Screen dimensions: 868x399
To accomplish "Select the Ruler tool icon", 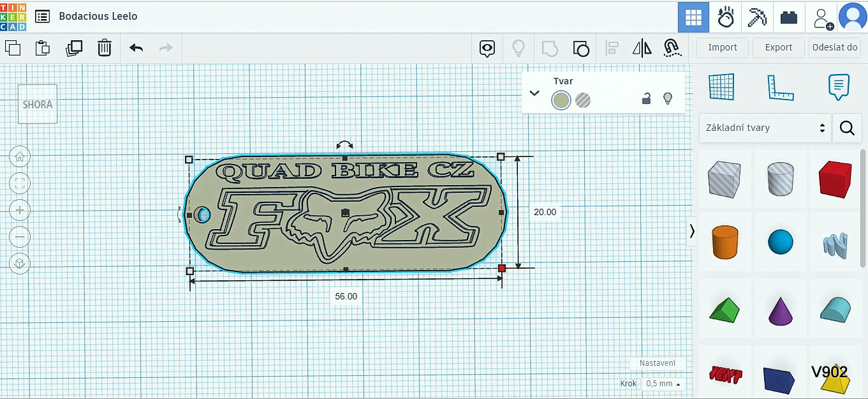I will [x=781, y=87].
